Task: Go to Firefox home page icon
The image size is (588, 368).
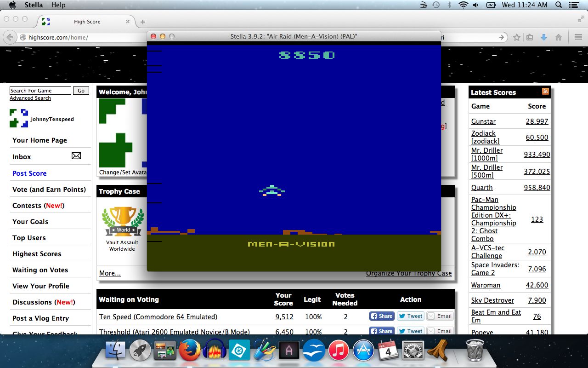Action: pyautogui.click(x=559, y=37)
